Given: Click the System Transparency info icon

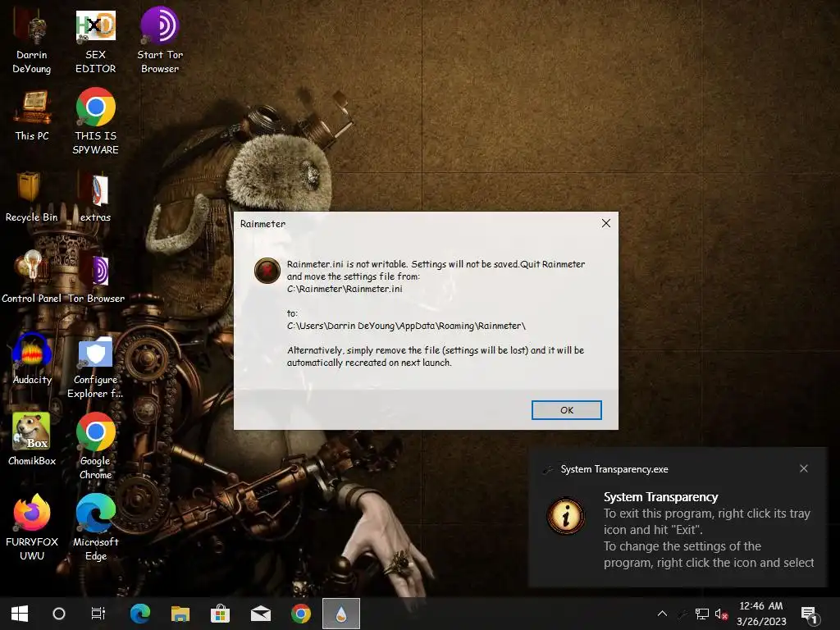Looking at the screenshot, I should pyautogui.click(x=566, y=515).
